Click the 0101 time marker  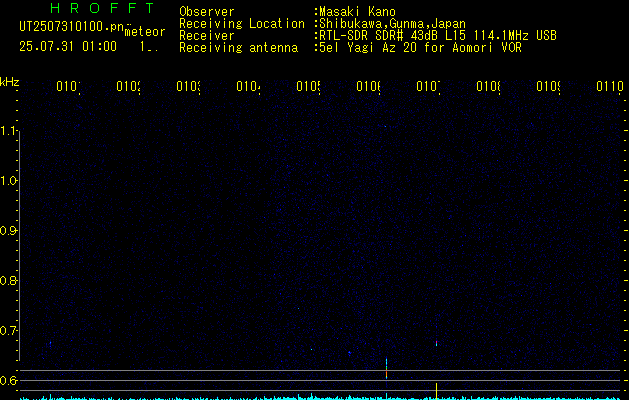coord(68,86)
